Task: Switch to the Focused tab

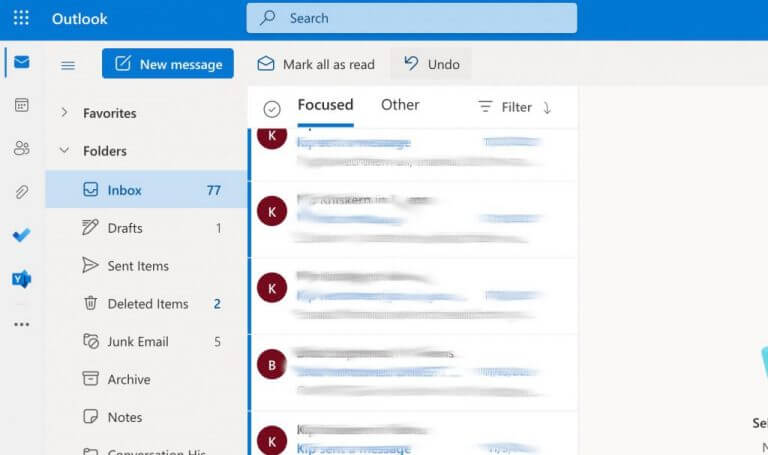Action: pos(325,105)
